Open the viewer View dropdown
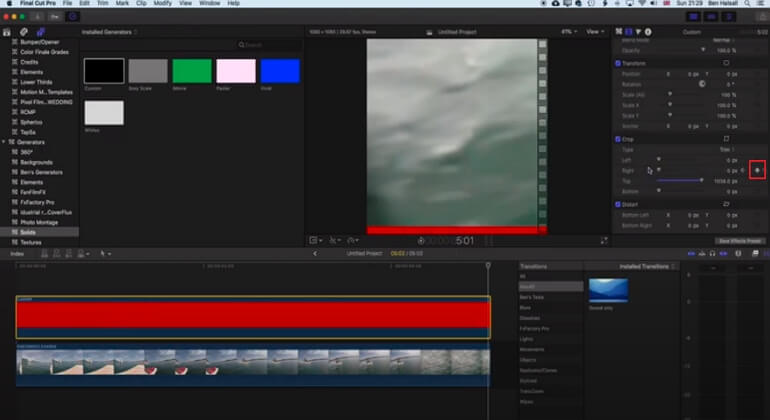This screenshot has width=770, height=420. 595,32
